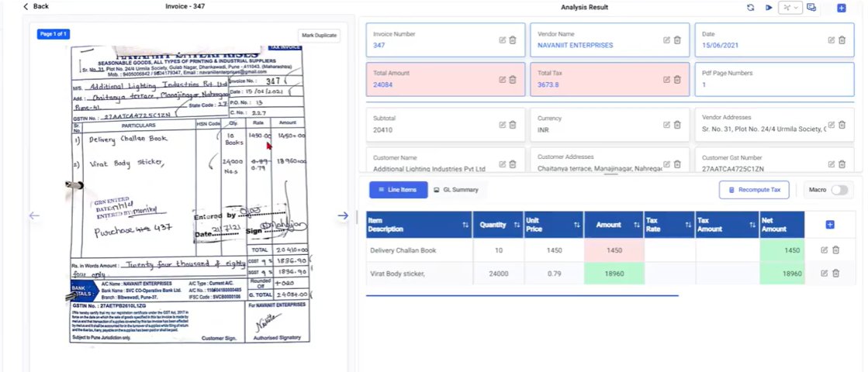
Task: Edit the Date field
Action: [x=832, y=40]
